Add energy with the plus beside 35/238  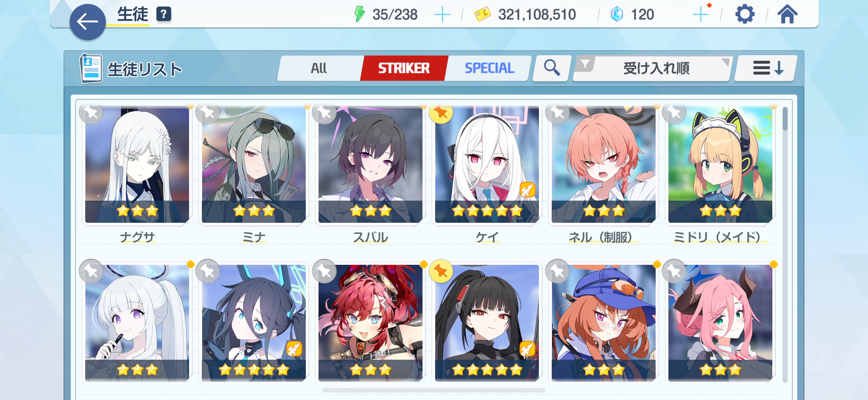tap(442, 15)
